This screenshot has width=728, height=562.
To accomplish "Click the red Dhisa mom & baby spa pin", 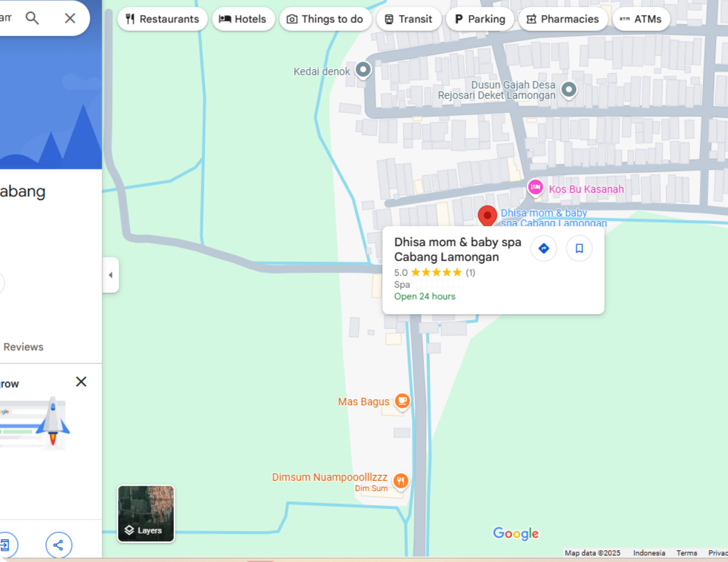I will click(x=487, y=216).
